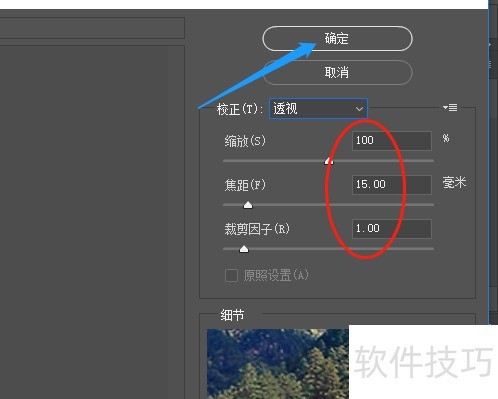Click the 裁剪因子(R) label
This screenshot has height=399, width=498.
coord(257,229)
